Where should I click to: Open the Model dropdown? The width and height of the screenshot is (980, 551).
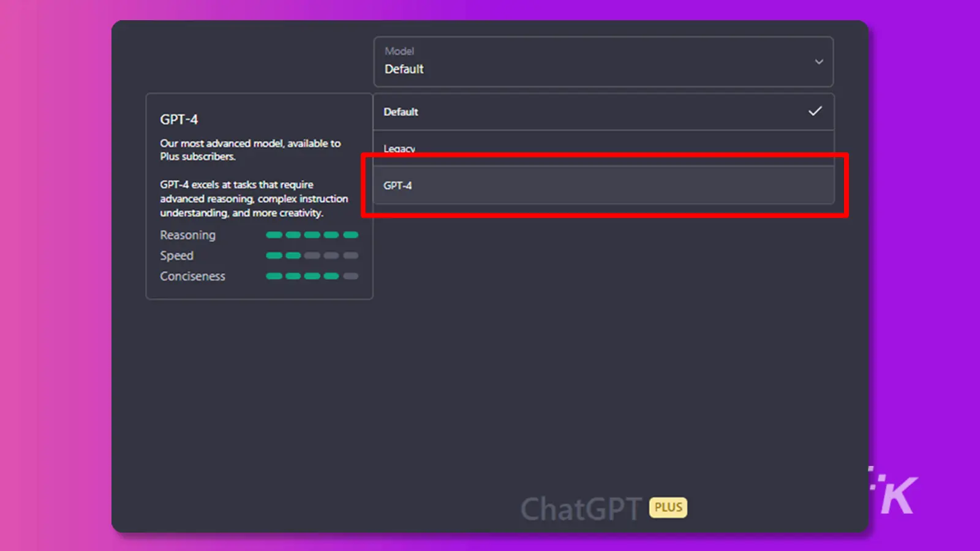coord(603,61)
